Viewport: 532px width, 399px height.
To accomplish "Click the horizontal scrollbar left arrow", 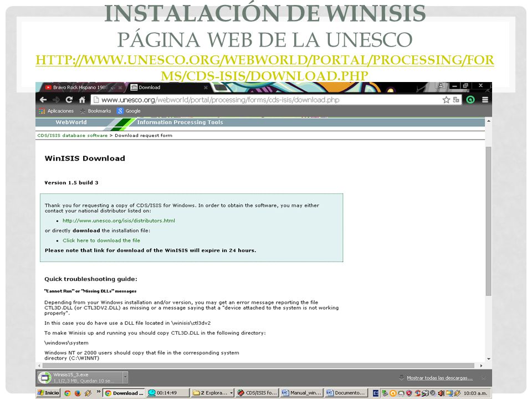I will tap(39, 366).
